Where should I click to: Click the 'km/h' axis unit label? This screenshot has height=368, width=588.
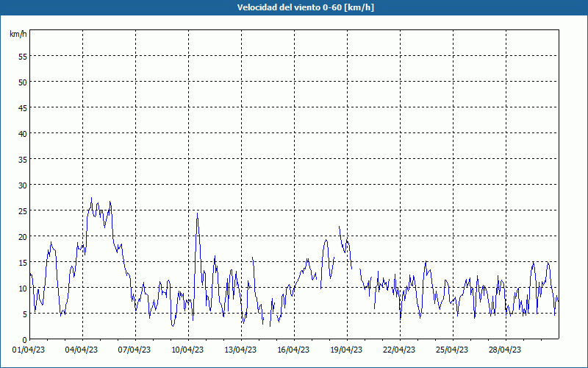18,34
